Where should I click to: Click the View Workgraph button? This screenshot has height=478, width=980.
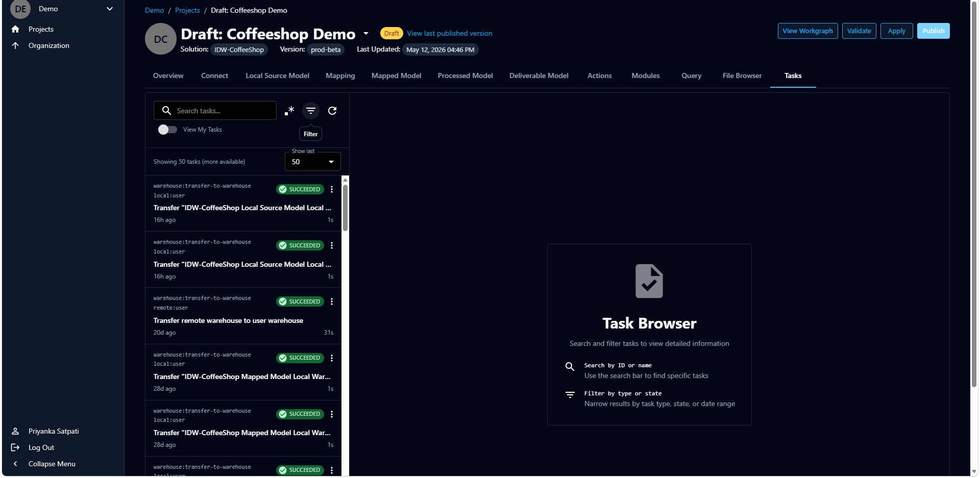tap(807, 31)
